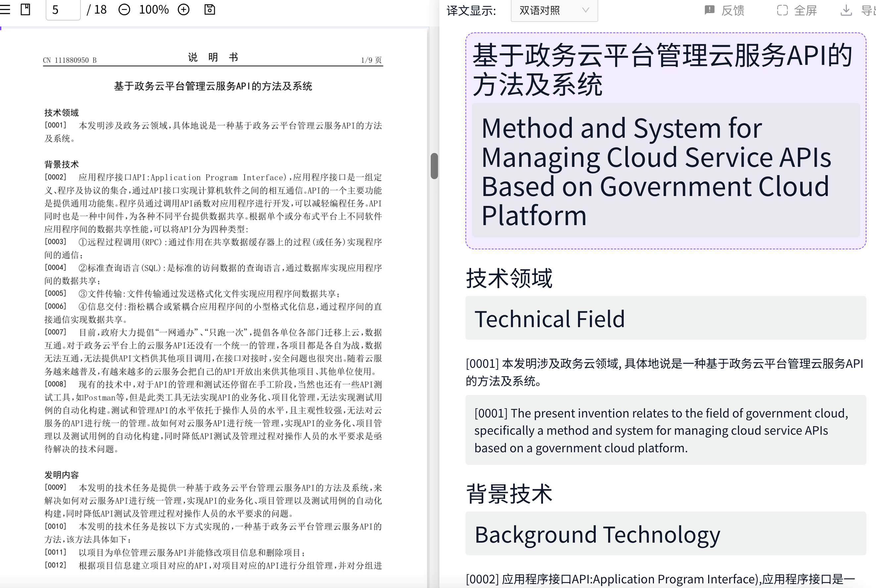Click paragraph [0001] English translation block

pos(664,430)
